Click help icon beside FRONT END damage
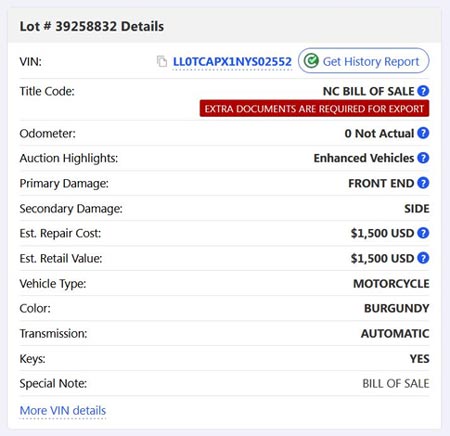450x436 pixels. click(423, 183)
